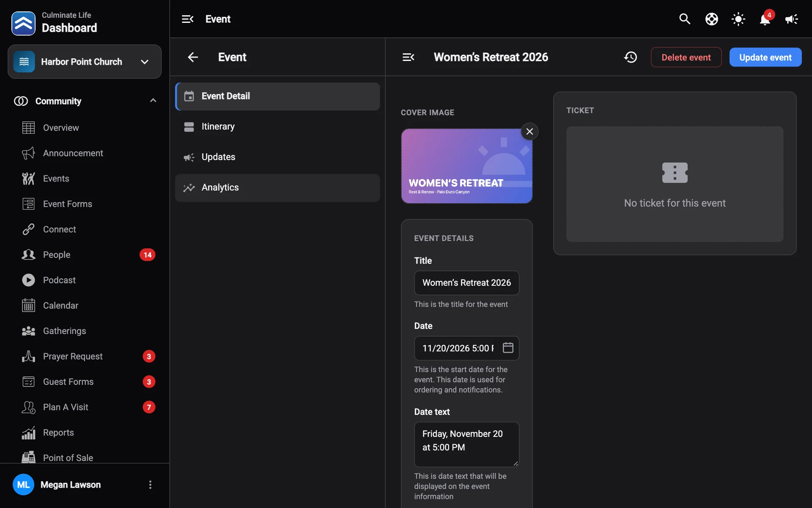
Task: Click the Date input field value
Action: click(458, 348)
